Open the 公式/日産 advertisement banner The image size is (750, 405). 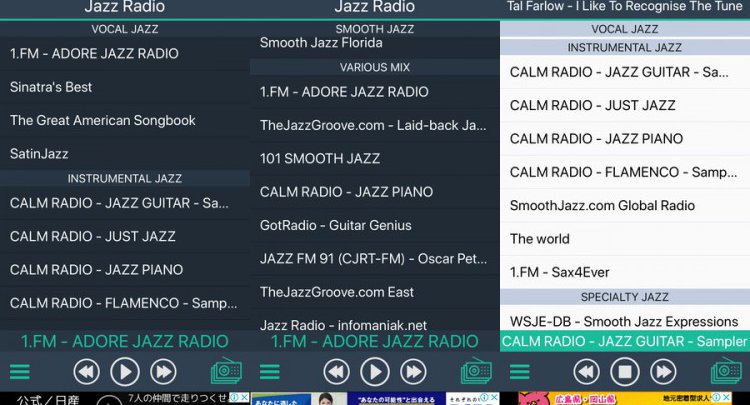125,399
